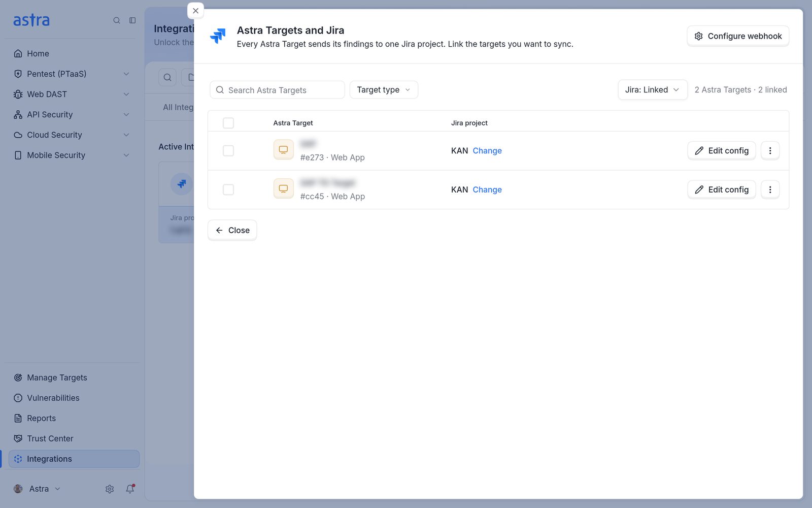Open notifications bell icon
812x508 pixels.
coord(130,489)
